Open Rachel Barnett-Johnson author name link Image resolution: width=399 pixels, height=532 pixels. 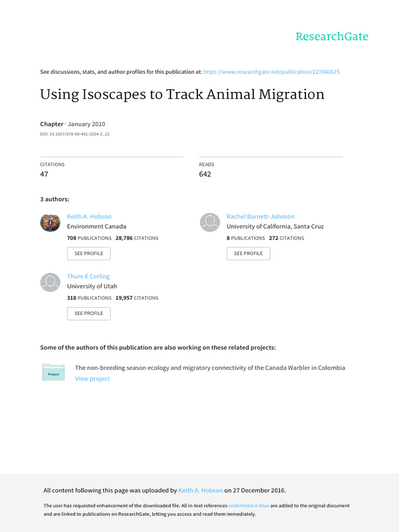[x=261, y=217]
